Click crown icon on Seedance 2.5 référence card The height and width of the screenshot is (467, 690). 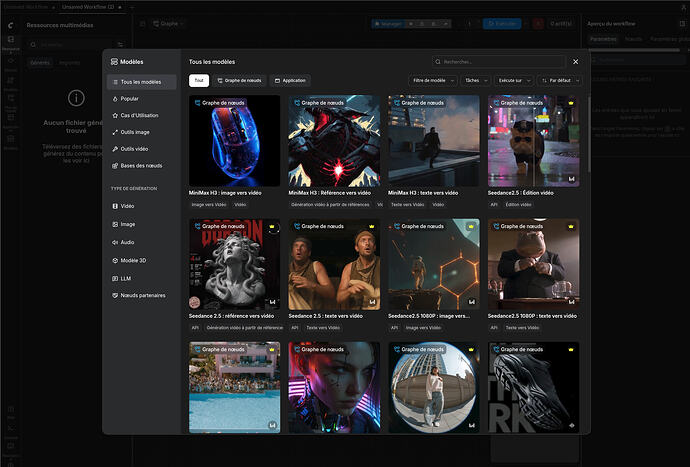[272, 226]
